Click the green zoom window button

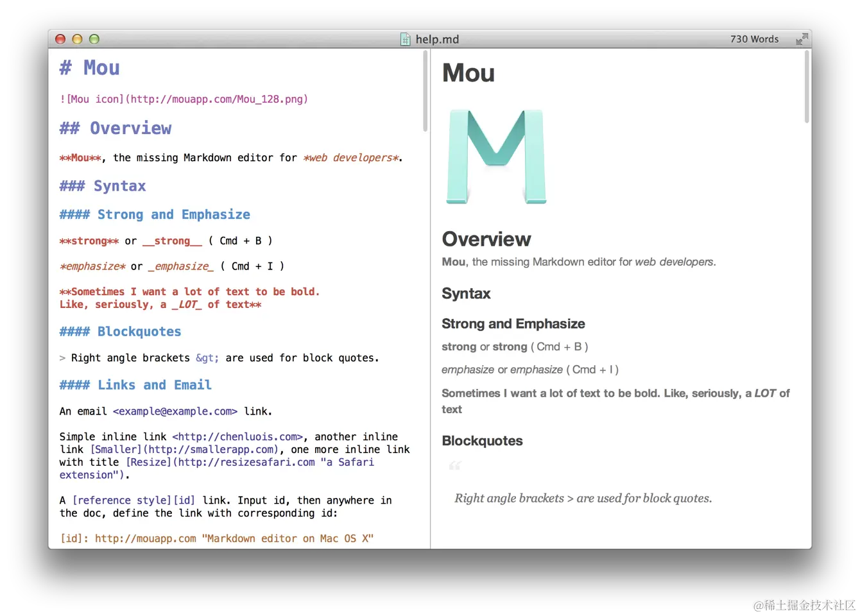94,39
